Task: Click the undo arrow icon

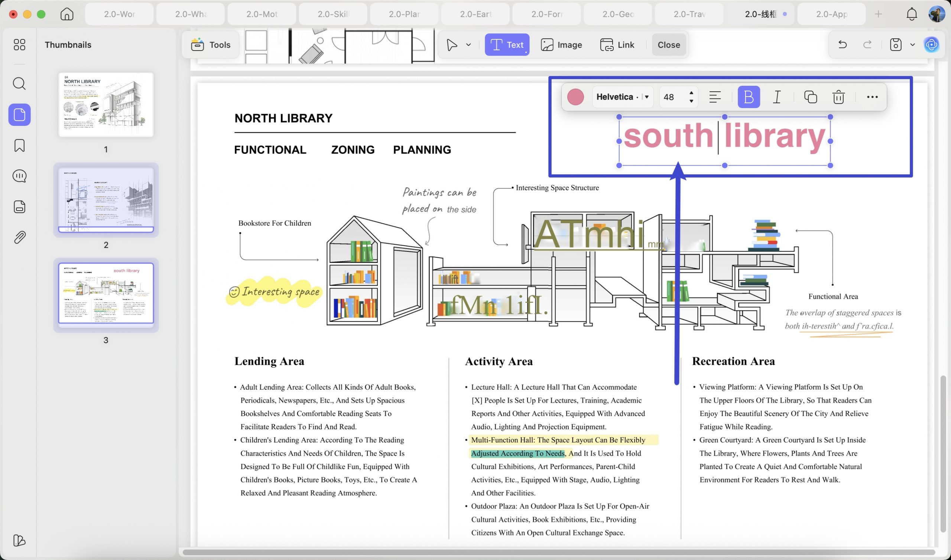Action: pos(842,45)
